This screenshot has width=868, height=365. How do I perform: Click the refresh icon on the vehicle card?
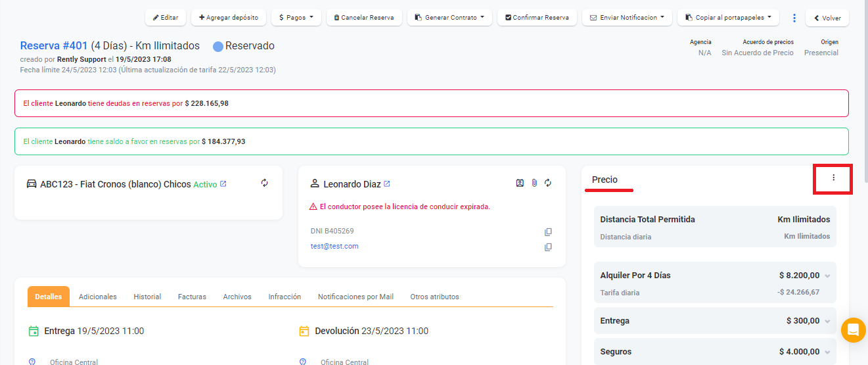pyautogui.click(x=265, y=183)
